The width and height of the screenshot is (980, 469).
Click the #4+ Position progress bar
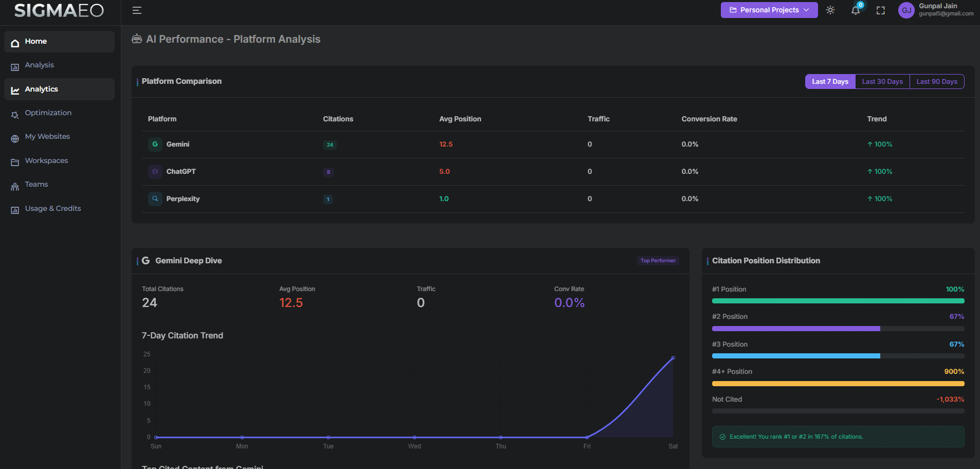pos(838,384)
